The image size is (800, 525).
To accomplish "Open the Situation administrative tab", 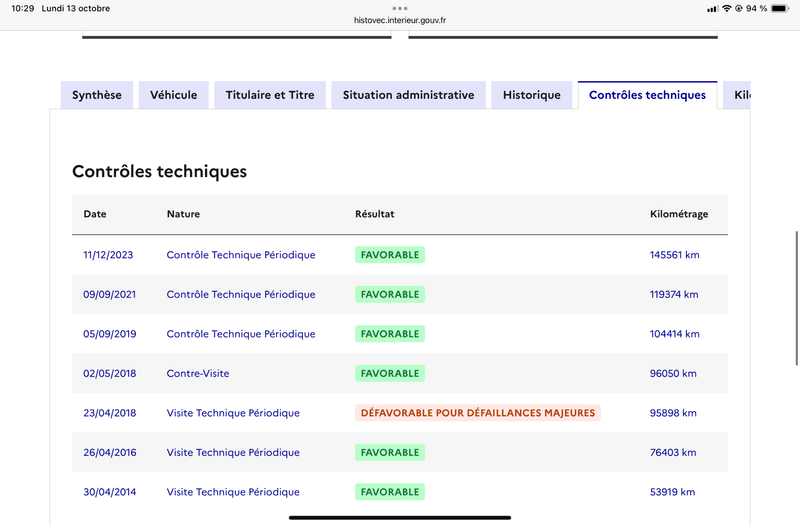I will [x=408, y=95].
